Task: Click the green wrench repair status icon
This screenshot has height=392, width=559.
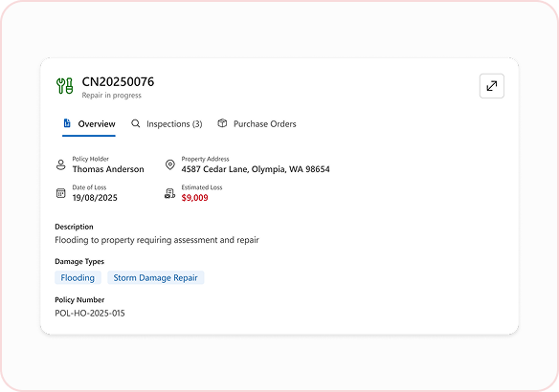Action: 65,86
